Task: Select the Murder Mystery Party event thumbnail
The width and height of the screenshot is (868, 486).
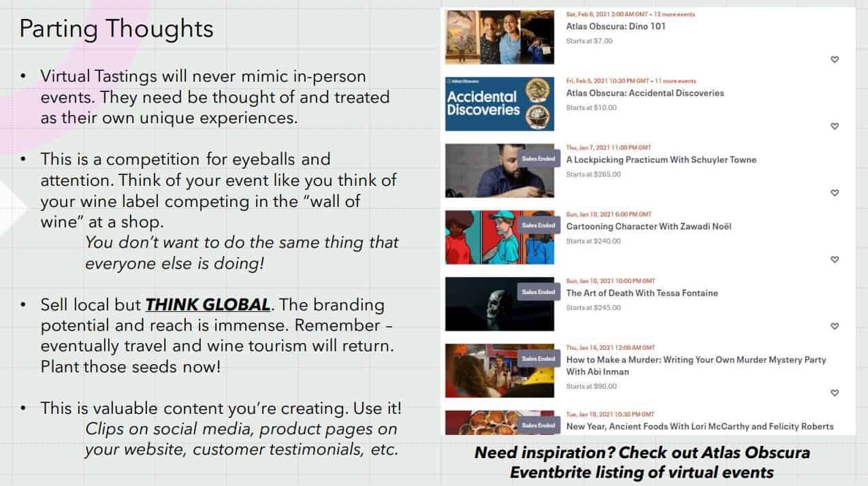Action: pyautogui.click(x=500, y=370)
